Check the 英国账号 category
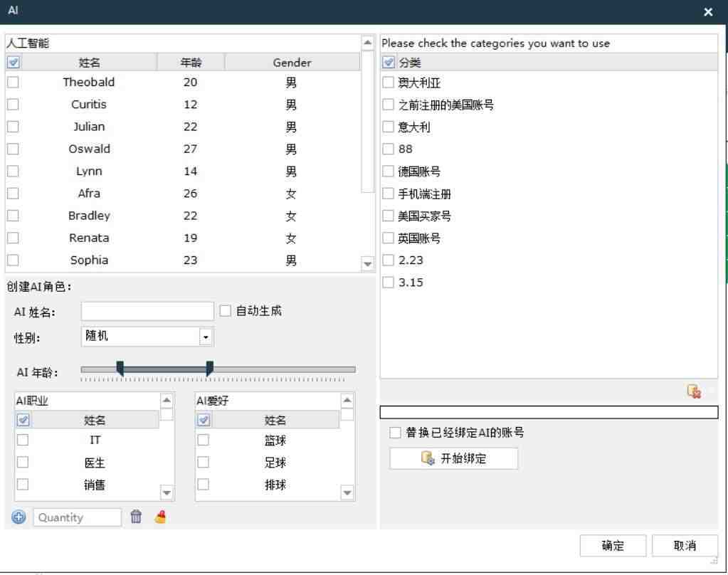728x575 pixels. click(388, 238)
